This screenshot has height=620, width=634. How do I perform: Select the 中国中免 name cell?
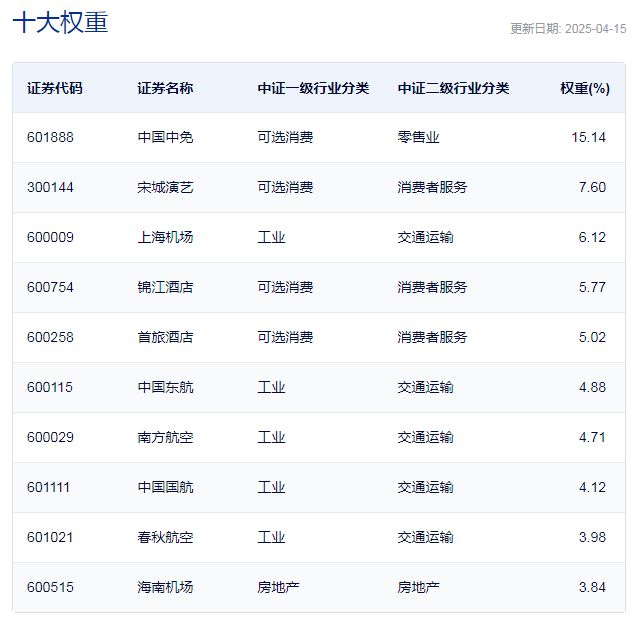pos(165,138)
